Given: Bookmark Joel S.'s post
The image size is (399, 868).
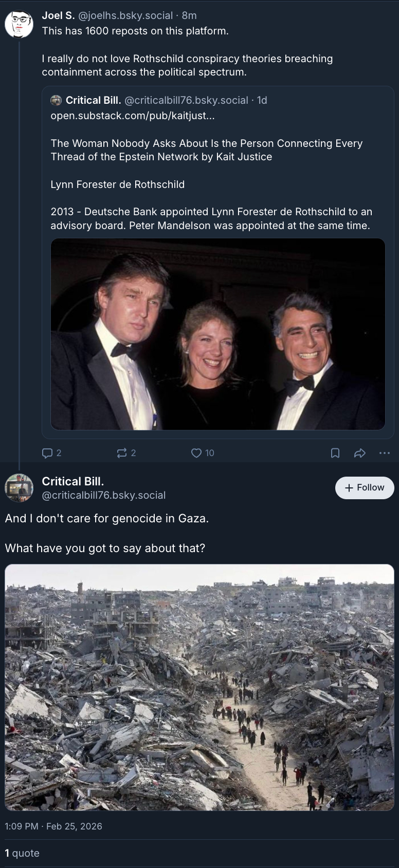Looking at the screenshot, I should click(x=335, y=453).
